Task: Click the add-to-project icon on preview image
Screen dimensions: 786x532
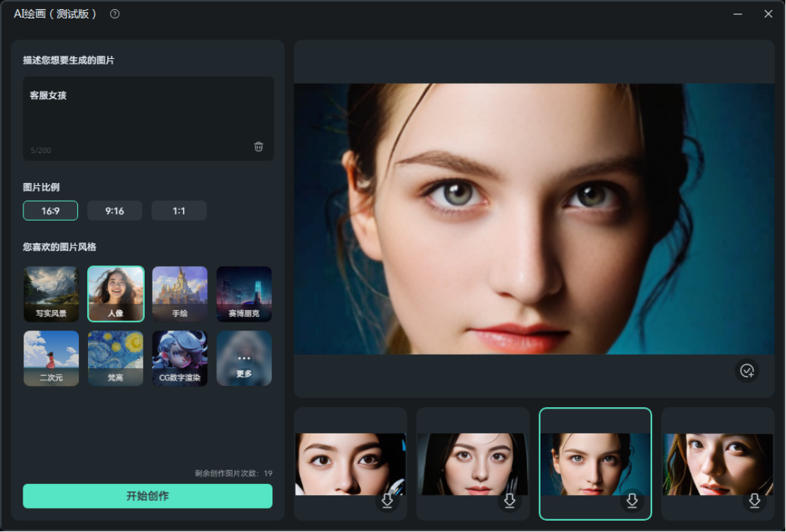Action: 746,370
